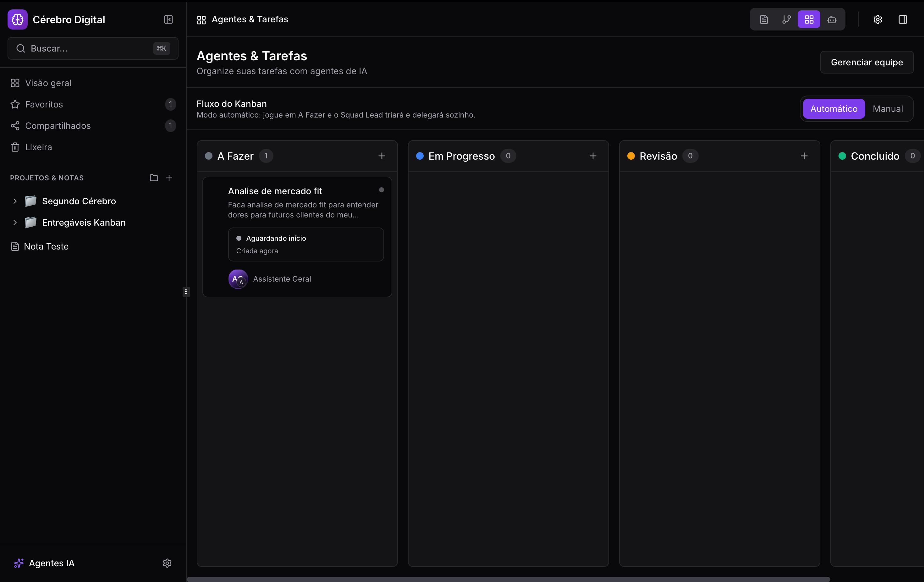Collapse the left sidebar icon
The height and width of the screenshot is (582, 924).
[168, 19]
